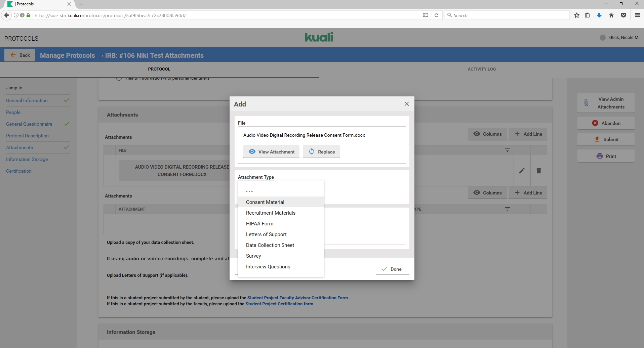Click the filter icon in the FILE table header
644x348 pixels.
(x=507, y=150)
